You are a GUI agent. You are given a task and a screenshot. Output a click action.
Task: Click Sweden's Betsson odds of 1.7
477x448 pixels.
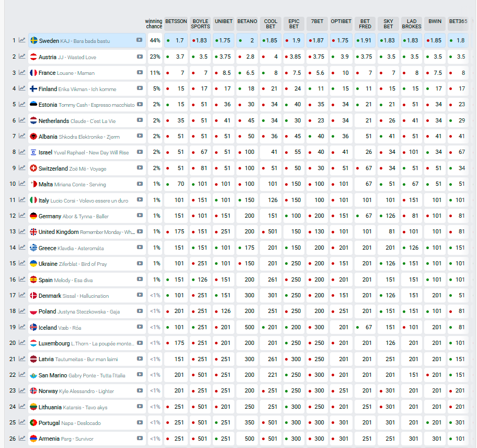point(176,40)
